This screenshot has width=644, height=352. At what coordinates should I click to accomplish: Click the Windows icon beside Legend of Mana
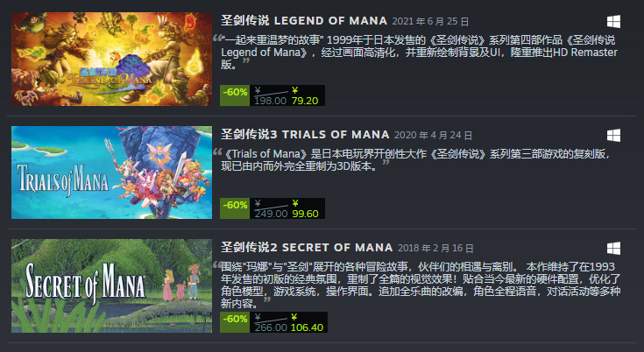click(x=613, y=22)
